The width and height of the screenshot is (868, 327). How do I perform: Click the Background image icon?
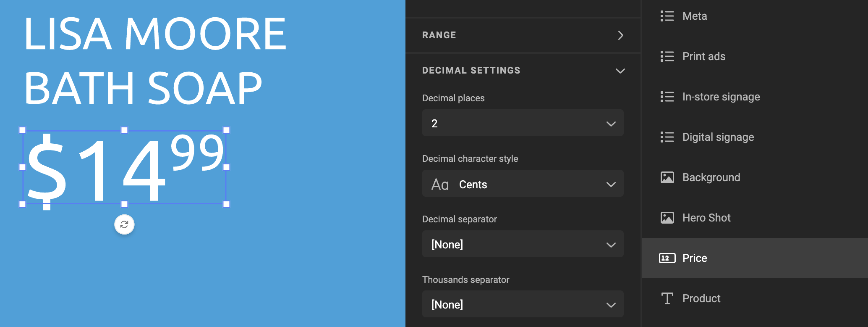667,177
